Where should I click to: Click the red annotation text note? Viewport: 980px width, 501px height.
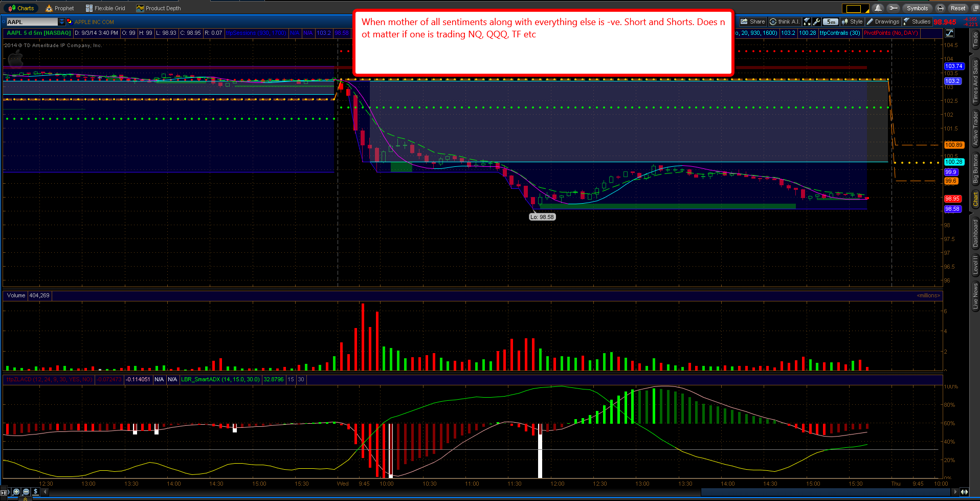click(x=543, y=43)
